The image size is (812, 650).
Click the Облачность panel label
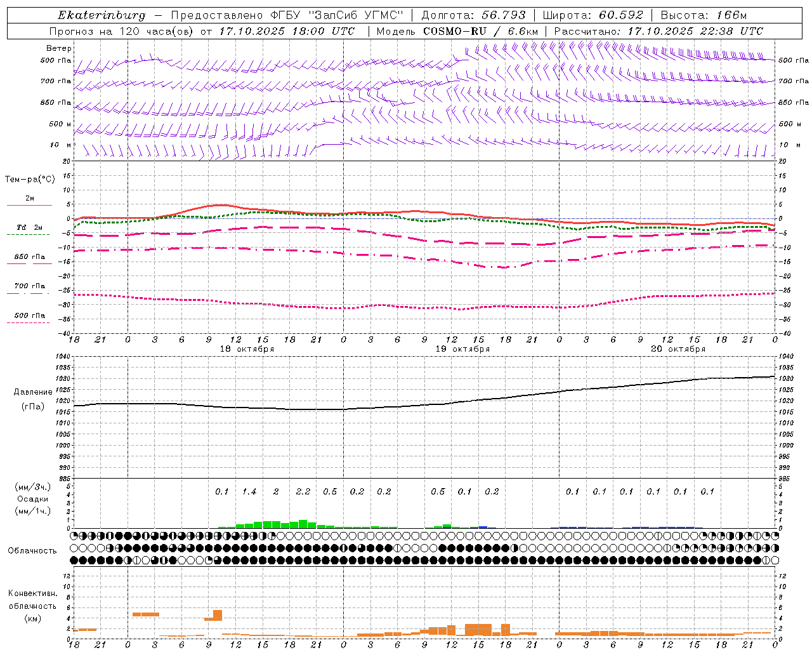[x=32, y=550]
